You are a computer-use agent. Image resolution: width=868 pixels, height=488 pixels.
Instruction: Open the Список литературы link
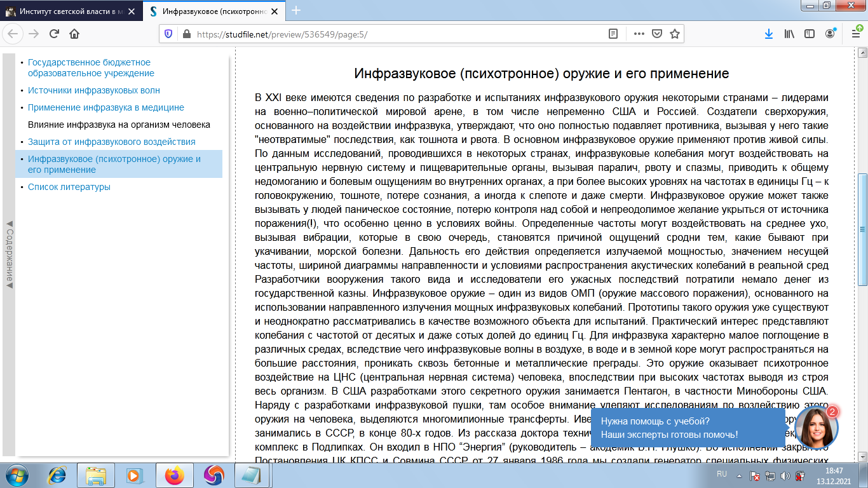pyautogui.click(x=69, y=187)
